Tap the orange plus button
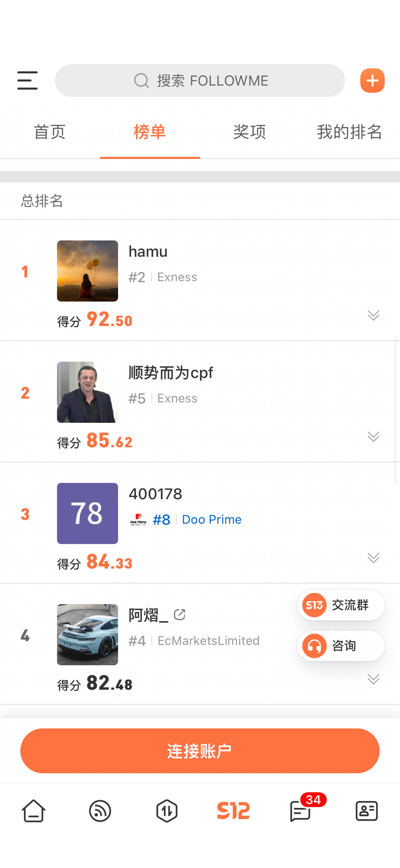This screenshot has height=868, width=400. tap(372, 80)
